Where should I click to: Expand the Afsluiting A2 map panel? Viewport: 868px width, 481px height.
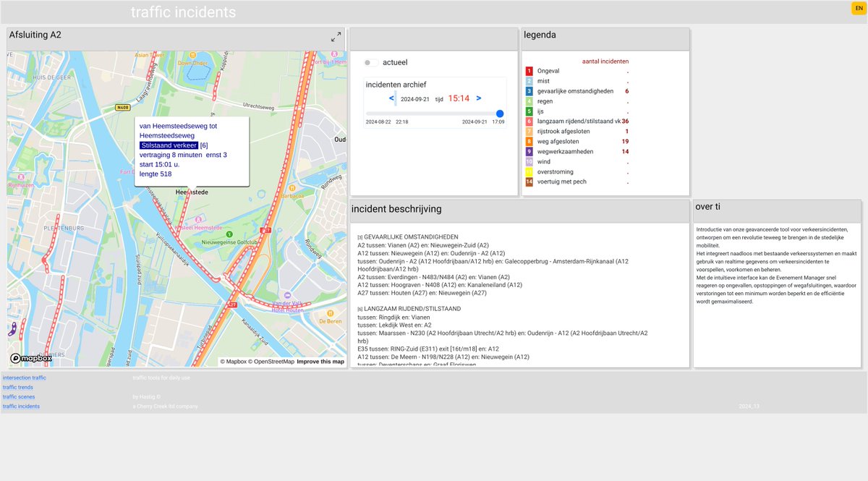pyautogui.click(x=336, y=35)
